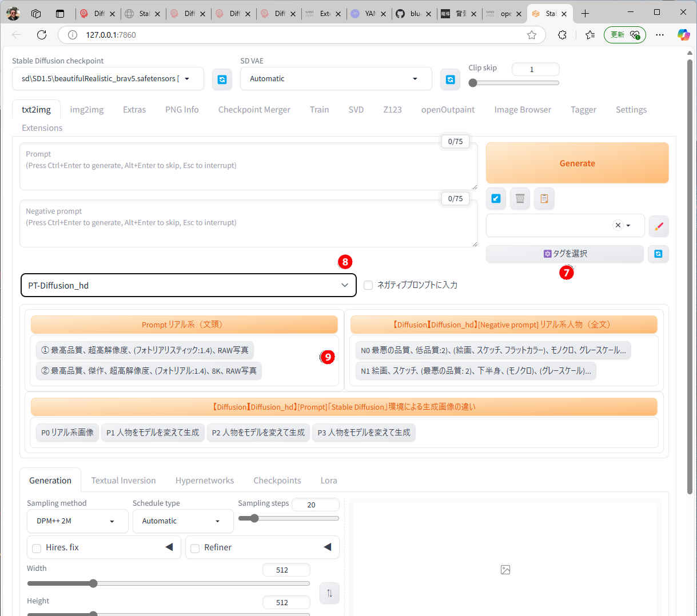
Task: Click the P0 リアル系画像 tag button
Action: click(67, 433)
